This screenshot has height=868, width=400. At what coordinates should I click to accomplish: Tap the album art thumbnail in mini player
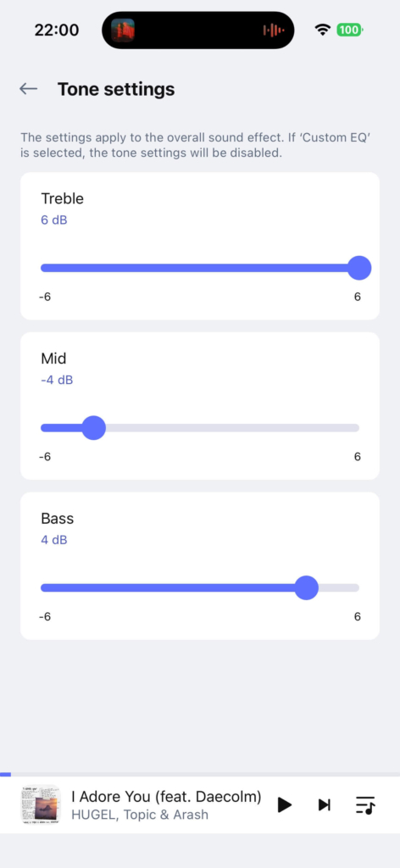(41, 804)
